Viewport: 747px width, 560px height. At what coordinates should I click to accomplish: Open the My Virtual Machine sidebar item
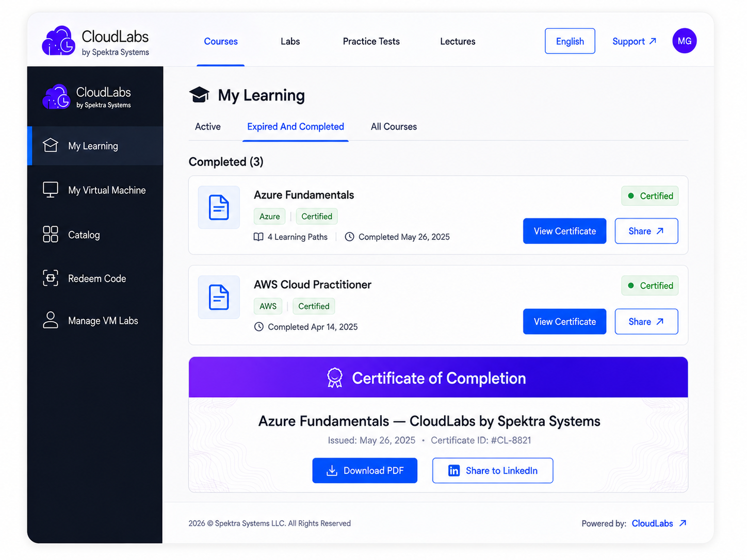[x=95, y=190]
